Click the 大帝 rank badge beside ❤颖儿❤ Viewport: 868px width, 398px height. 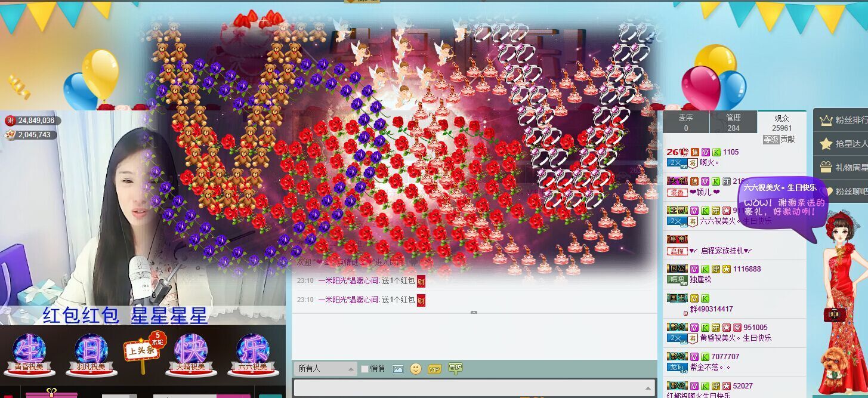[677, 181]
